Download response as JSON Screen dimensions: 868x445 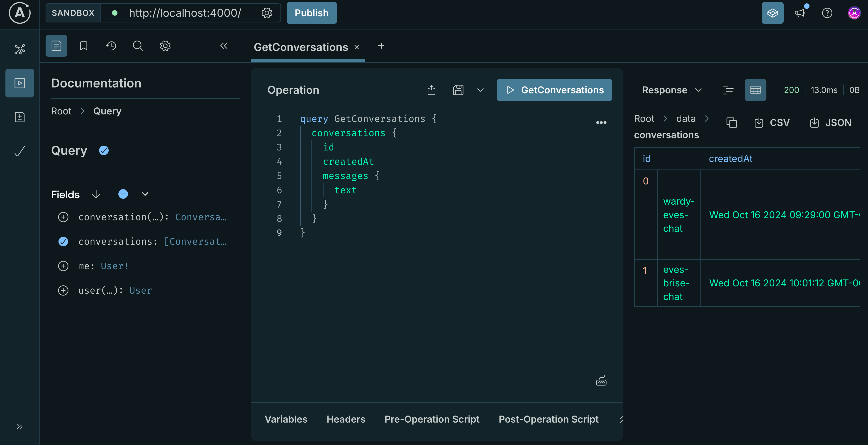pos(831,123)
